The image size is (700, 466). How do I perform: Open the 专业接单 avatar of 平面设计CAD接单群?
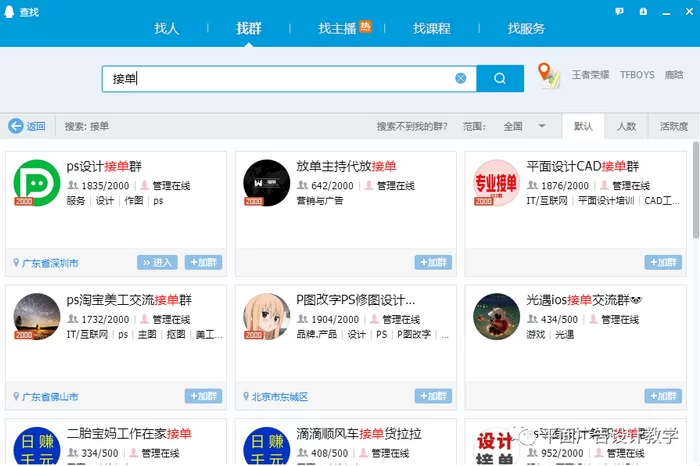[497, 183]
